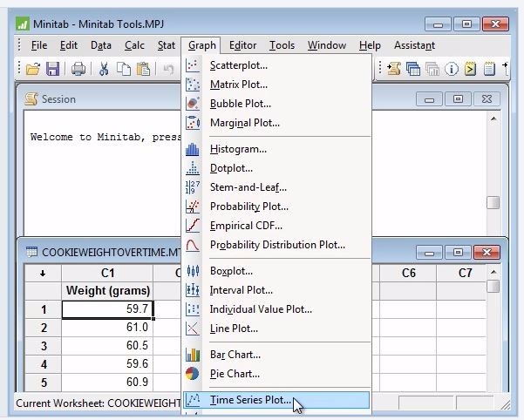Viewport: 524px width, 420px height.
Task: Select the C6 column header
Action: (408, 273)
